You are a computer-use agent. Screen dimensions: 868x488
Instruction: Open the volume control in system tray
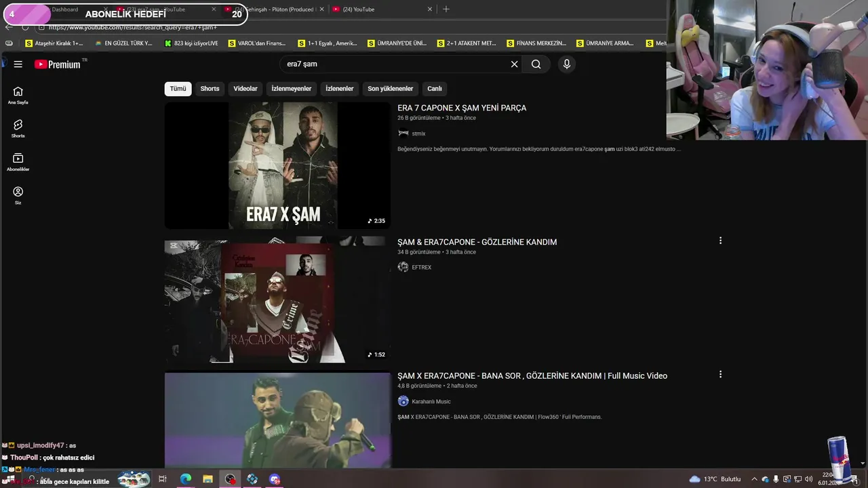tap(809, 479)
